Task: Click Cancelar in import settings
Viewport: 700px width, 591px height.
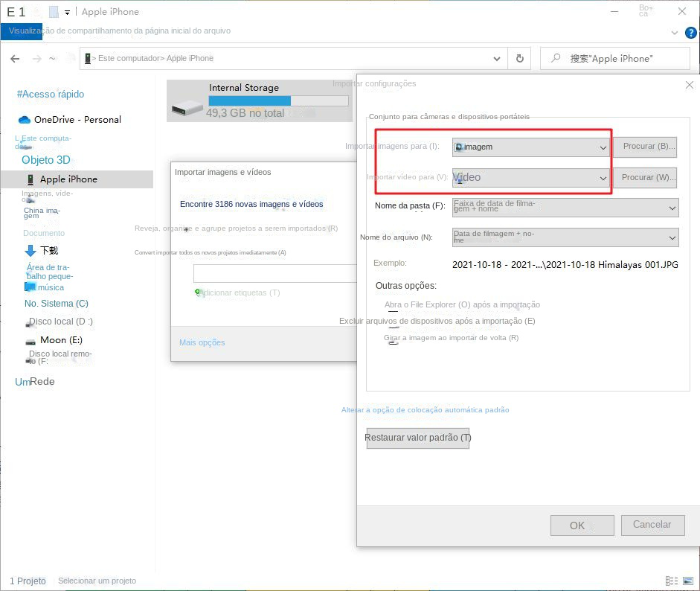Action: click(652, 525)
